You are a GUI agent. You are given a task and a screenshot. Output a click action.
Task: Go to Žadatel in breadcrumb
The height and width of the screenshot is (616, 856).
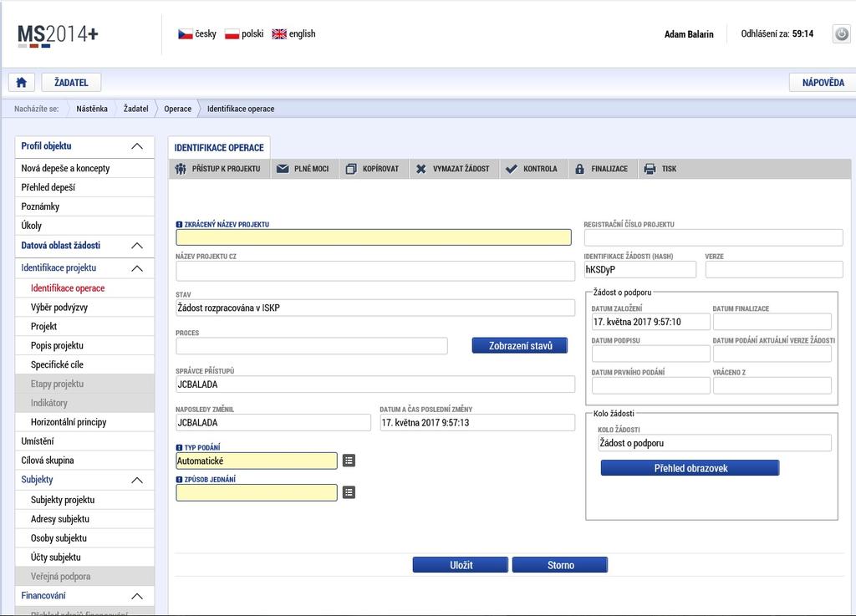136,109
